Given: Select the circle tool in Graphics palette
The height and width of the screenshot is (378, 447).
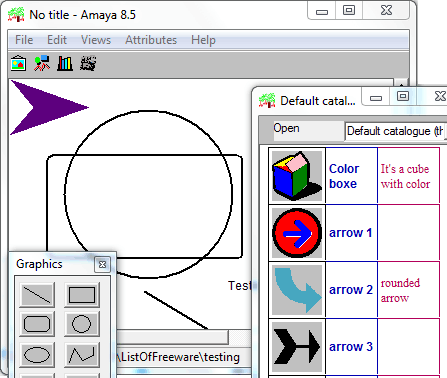Looking at the screenshot, I should 82,324.
